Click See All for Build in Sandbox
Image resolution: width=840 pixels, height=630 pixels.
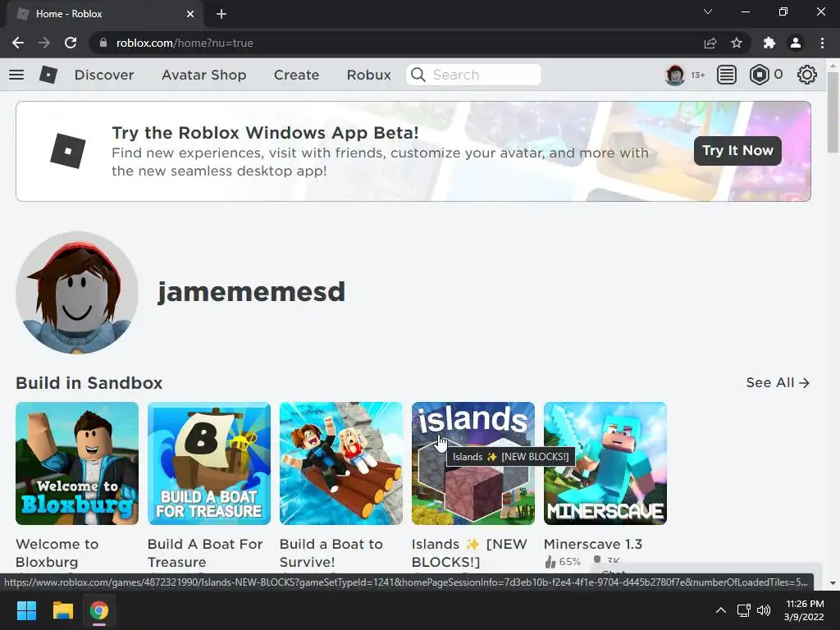778,382
